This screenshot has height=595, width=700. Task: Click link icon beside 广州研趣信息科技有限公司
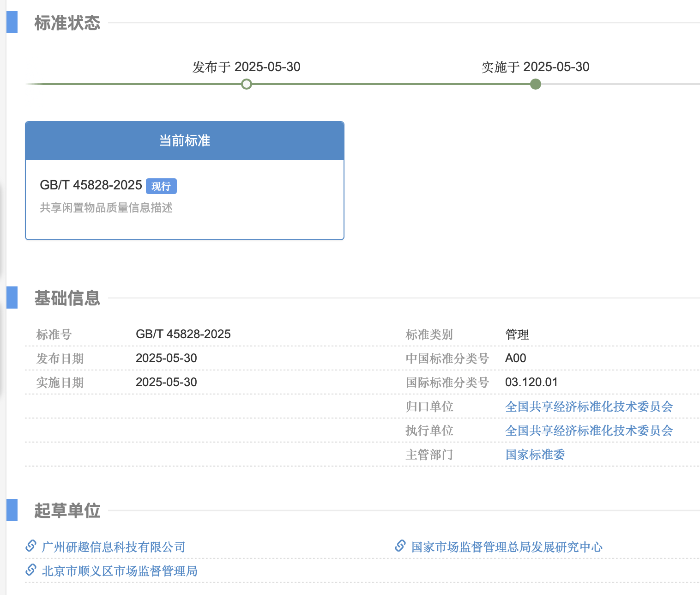[30, 546]
